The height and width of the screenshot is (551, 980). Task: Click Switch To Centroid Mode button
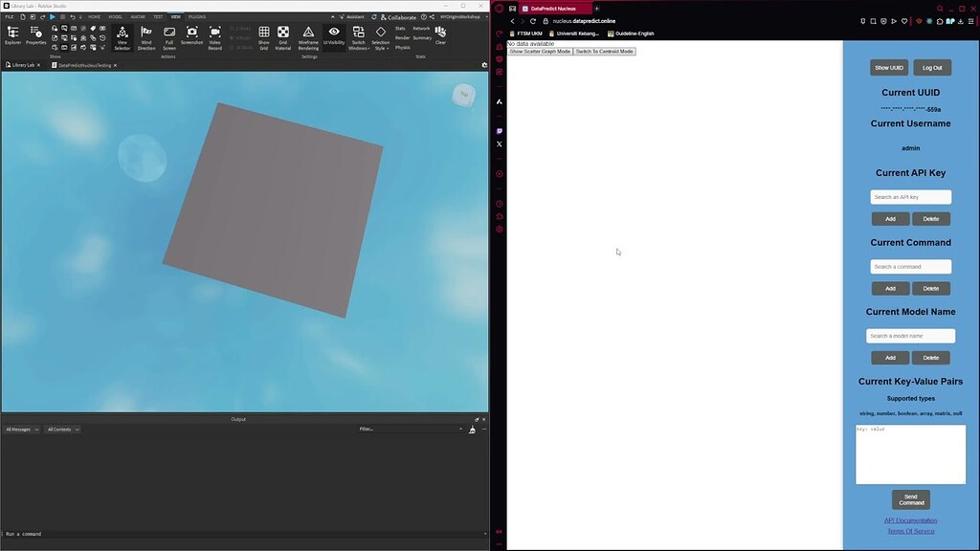pyautogui.click(x=605, y=52)
